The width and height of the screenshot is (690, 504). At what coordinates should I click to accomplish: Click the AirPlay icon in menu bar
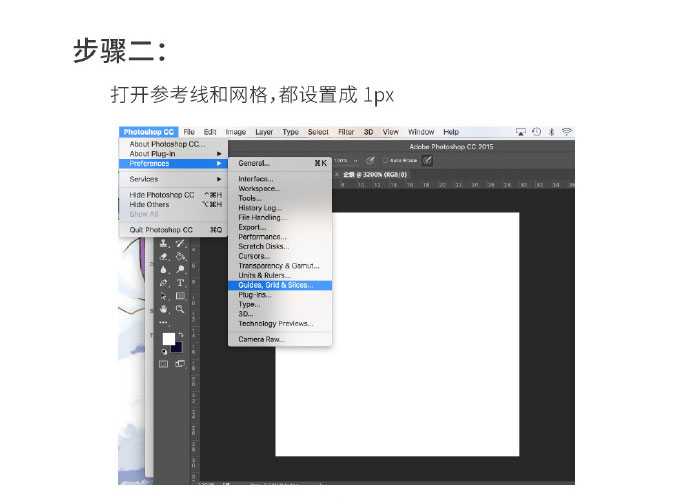point(521,132)
